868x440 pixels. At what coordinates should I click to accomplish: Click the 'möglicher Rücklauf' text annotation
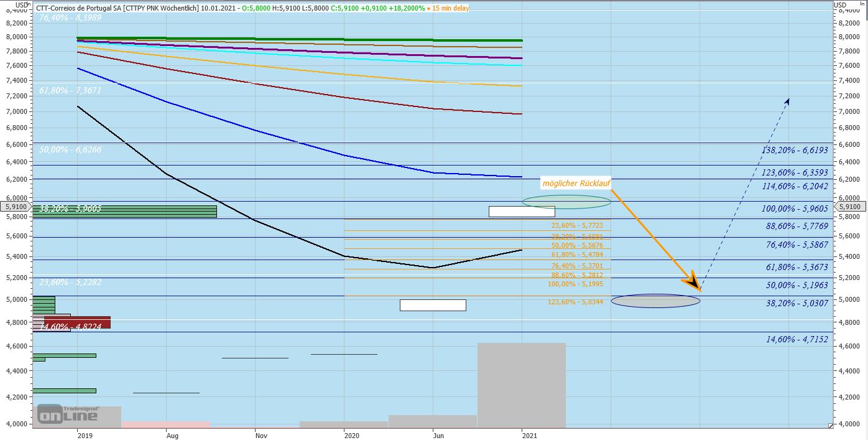576,184
